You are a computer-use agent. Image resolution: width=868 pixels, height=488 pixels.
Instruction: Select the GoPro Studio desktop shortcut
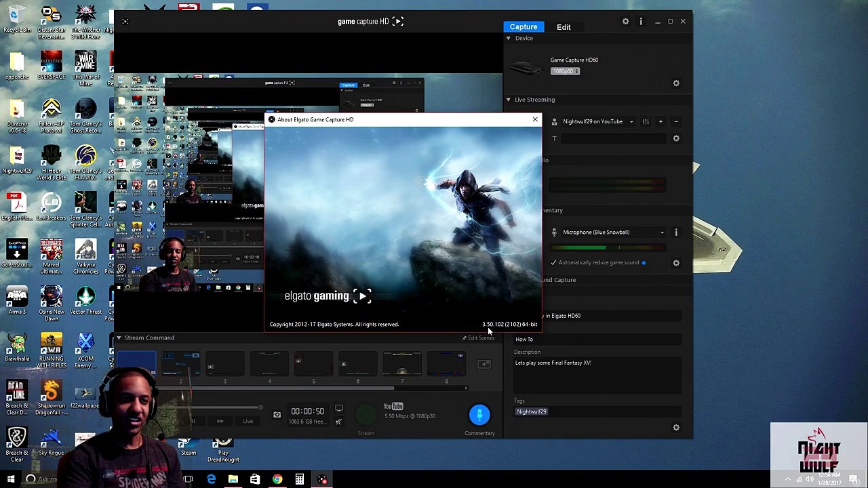click(x=17, y=253)
